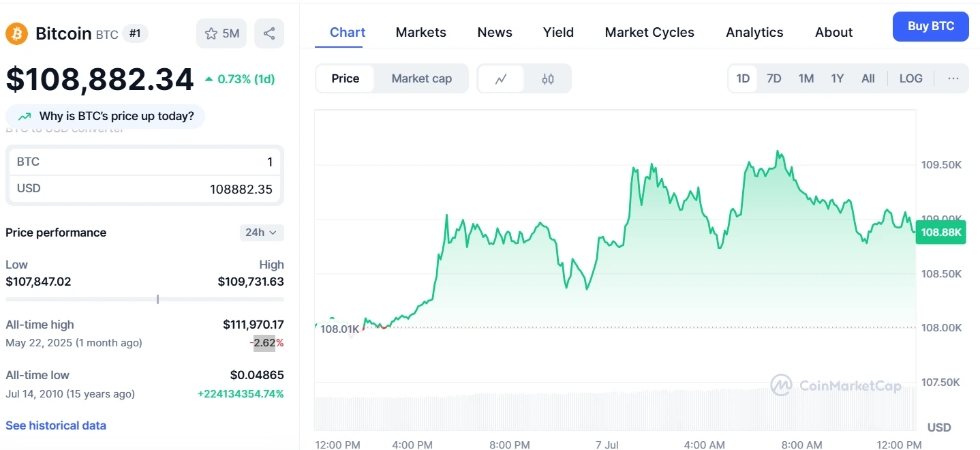Click the 0.73% (1d) change text
Screen dimensions: 980x450
(246, 79)
